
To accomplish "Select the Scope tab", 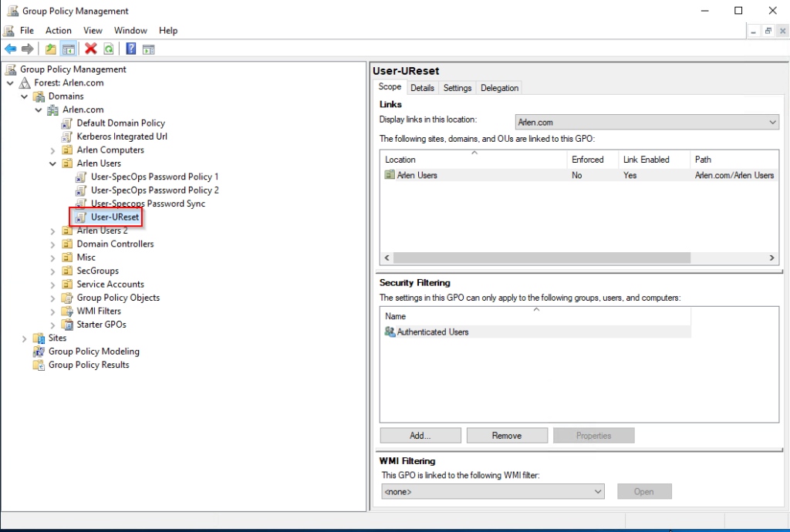I will 390,87.
